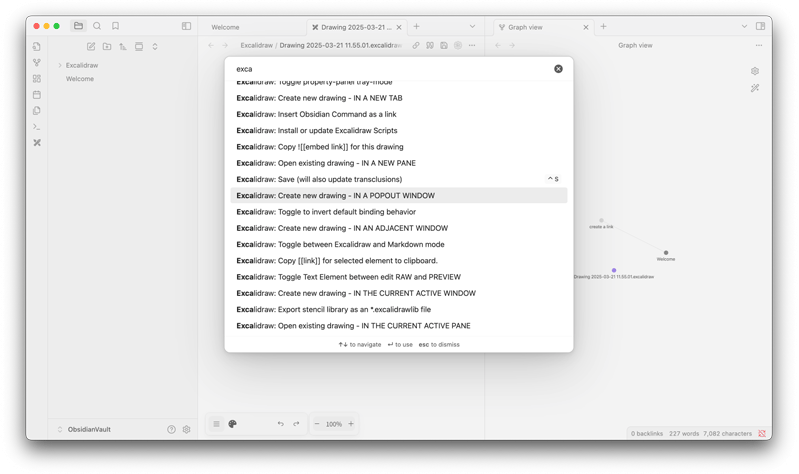The height and width of the screenshot is (474, 799).
Task: Open the Excalidraw color palette properties icon
Action: coord(232,424)
